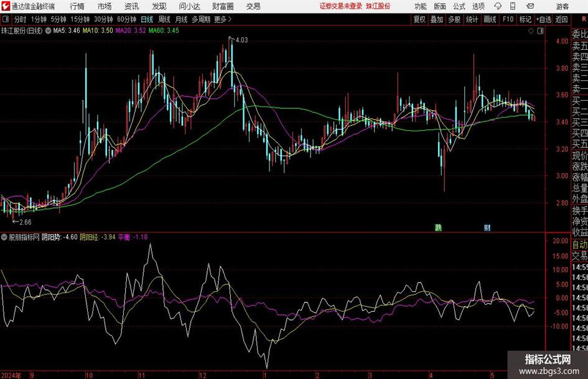Open the 选项 menu
The height and width of the screenshot is (379, 588).
tap(478, 6)
